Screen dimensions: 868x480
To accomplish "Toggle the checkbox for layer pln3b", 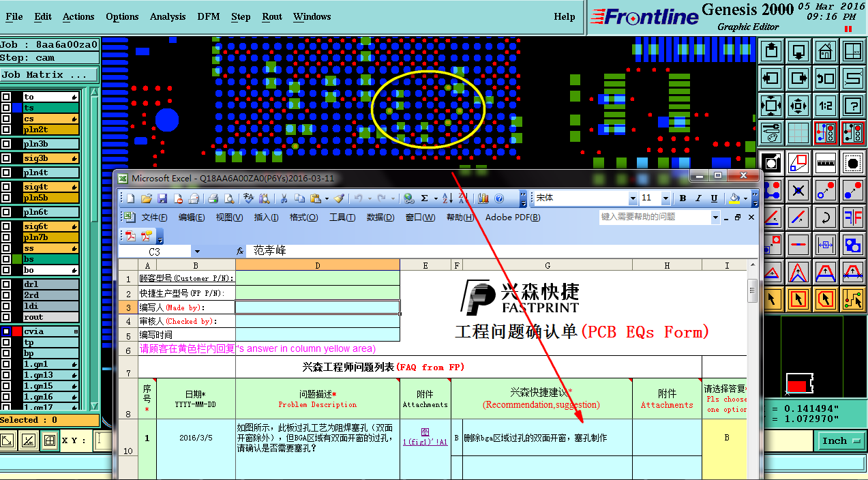I will (x=6, y=144).
